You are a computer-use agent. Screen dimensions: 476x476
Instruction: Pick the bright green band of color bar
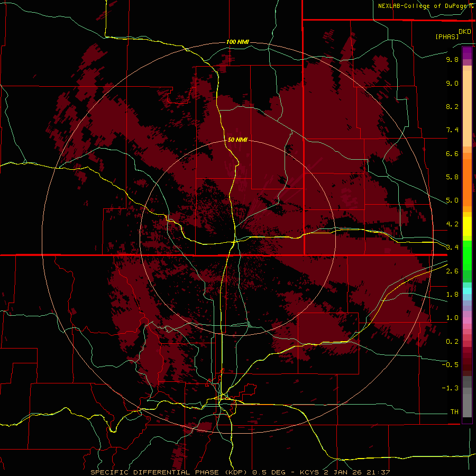tap(467, 255)
